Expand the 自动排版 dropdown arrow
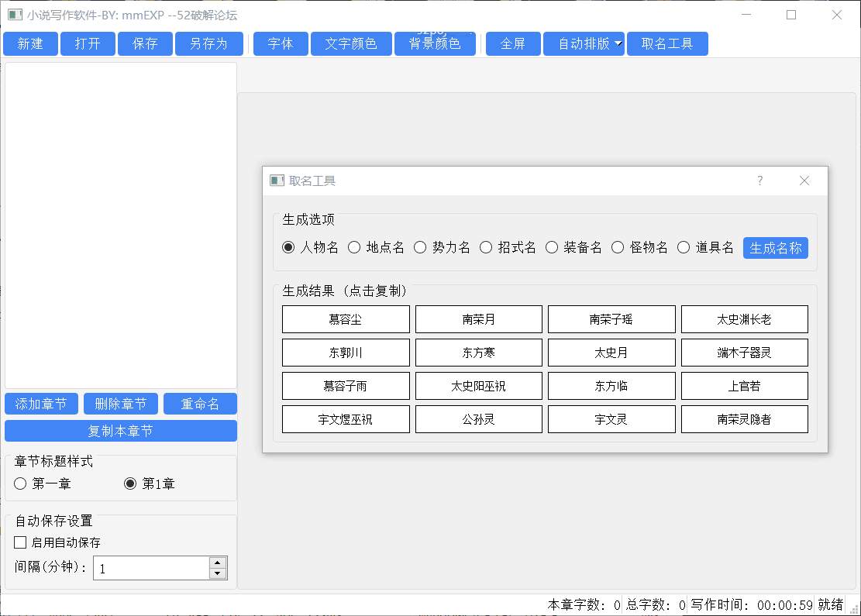Viewport: 861px width, 616px height. [x=618, y=44]
